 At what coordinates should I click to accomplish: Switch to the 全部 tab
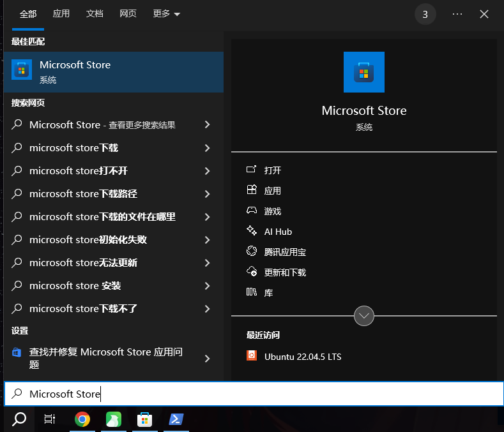click(x=28, y=14)
